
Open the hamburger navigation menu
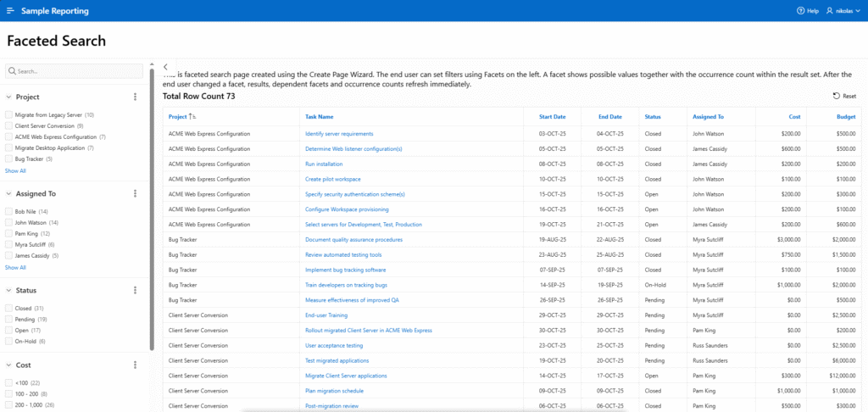click(11, 11)
